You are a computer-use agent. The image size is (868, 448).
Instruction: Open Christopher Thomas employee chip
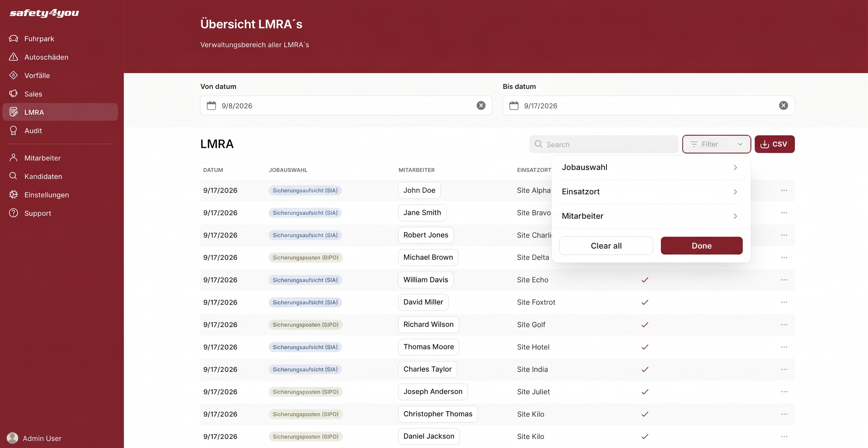tap(438, 414)
